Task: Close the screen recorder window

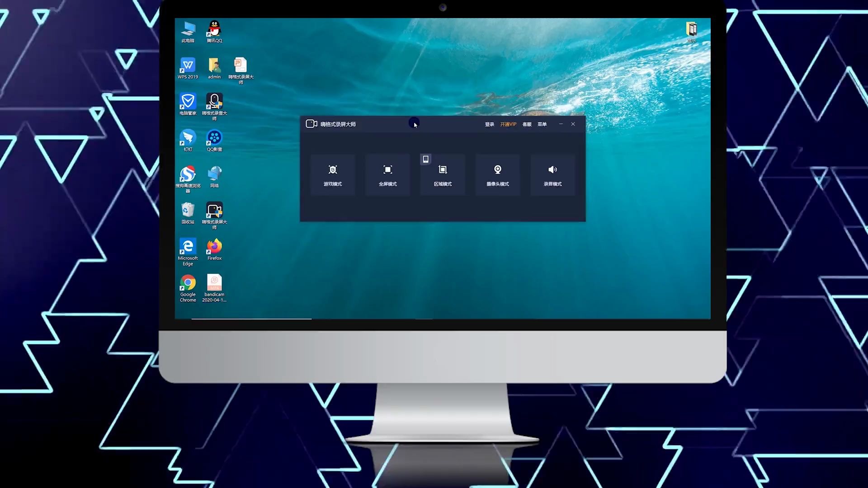Action: [x=573, y=124]
